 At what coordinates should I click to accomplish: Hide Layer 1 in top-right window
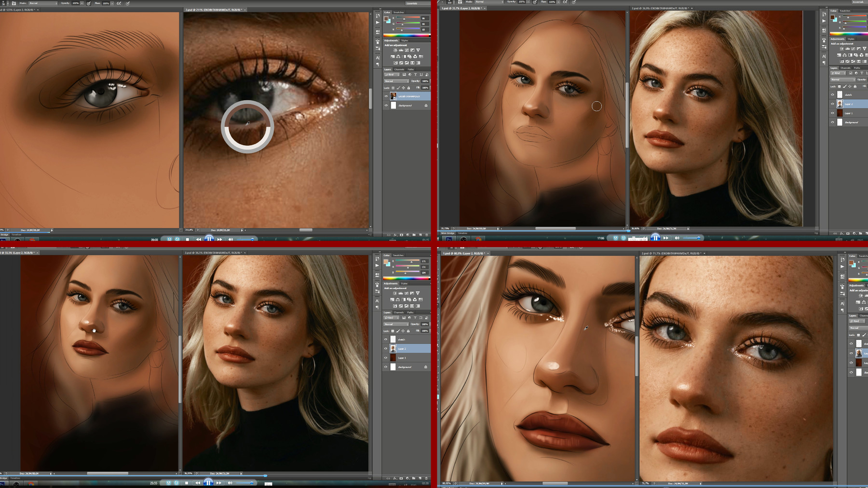(x=832, y=113)
